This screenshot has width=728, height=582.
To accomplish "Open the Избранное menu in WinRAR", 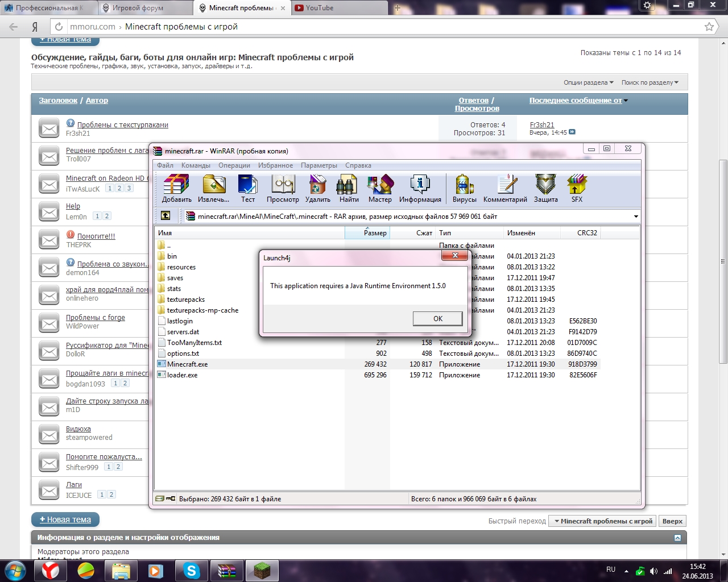I will point(276,165).
